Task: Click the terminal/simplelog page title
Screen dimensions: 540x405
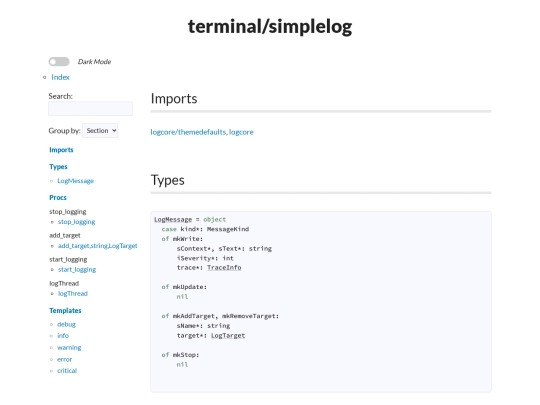Action: click(x=270, y=27)
